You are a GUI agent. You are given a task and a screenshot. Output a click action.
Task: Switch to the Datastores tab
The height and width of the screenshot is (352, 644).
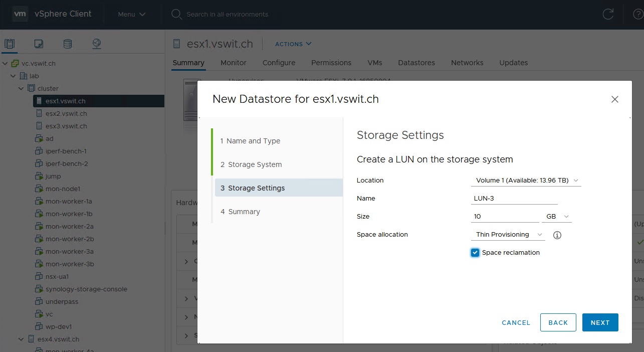(x=416, y=63)
